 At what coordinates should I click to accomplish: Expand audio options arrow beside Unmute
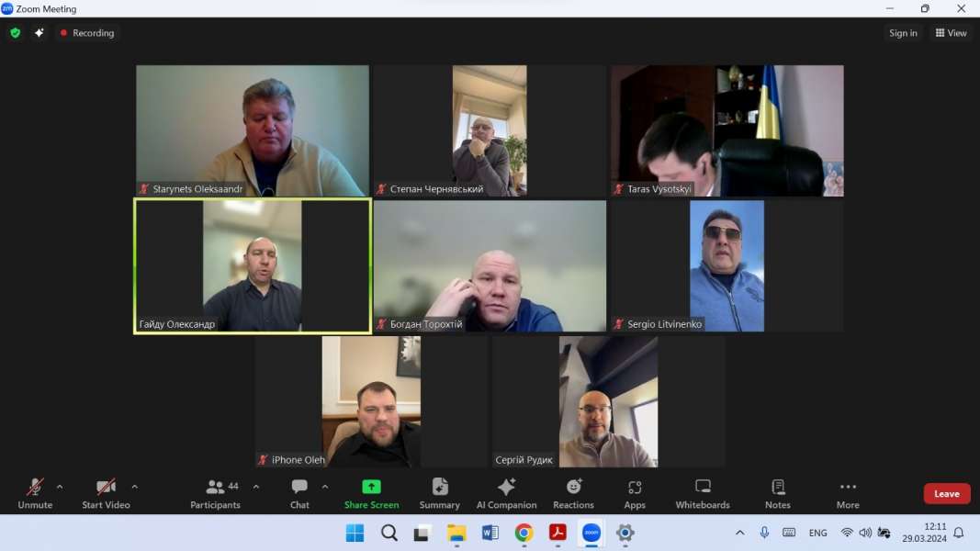[60, 487]
